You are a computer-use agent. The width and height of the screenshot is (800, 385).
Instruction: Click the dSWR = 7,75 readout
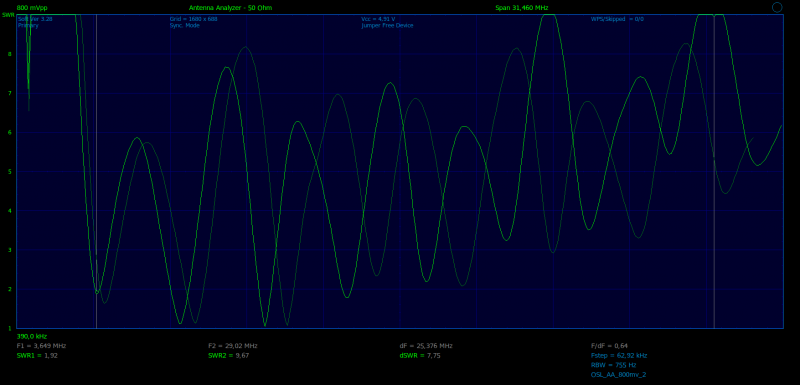[420, 355]
